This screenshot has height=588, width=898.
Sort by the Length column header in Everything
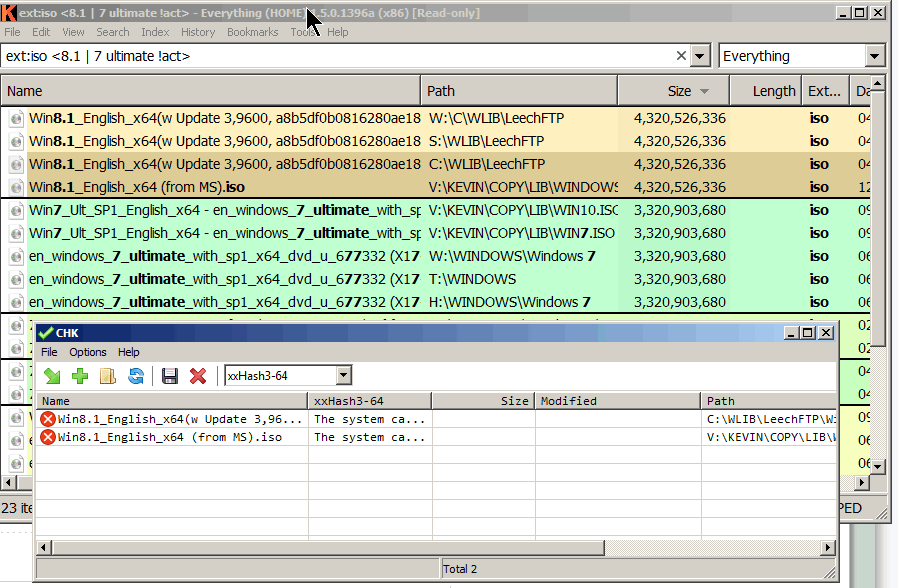pyautogui.click(x=765, y=91)
